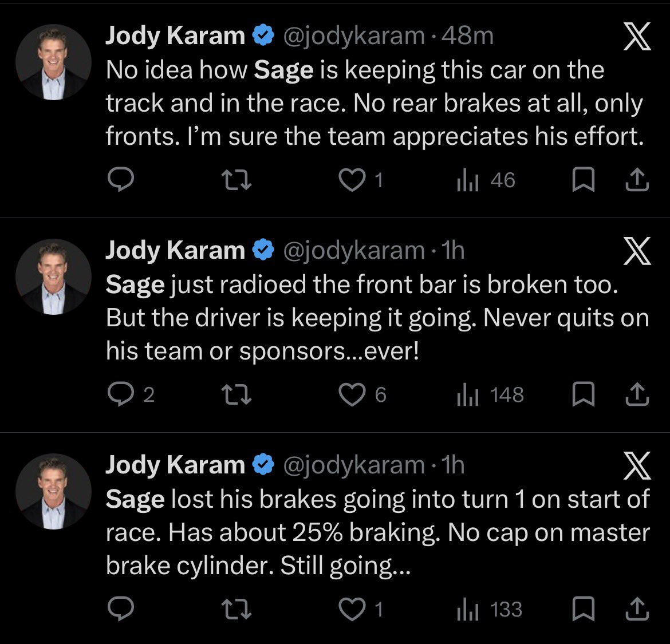670x644 pixels.
Task: Share the front bar broken tweet
Action: [x=637, y=396]
